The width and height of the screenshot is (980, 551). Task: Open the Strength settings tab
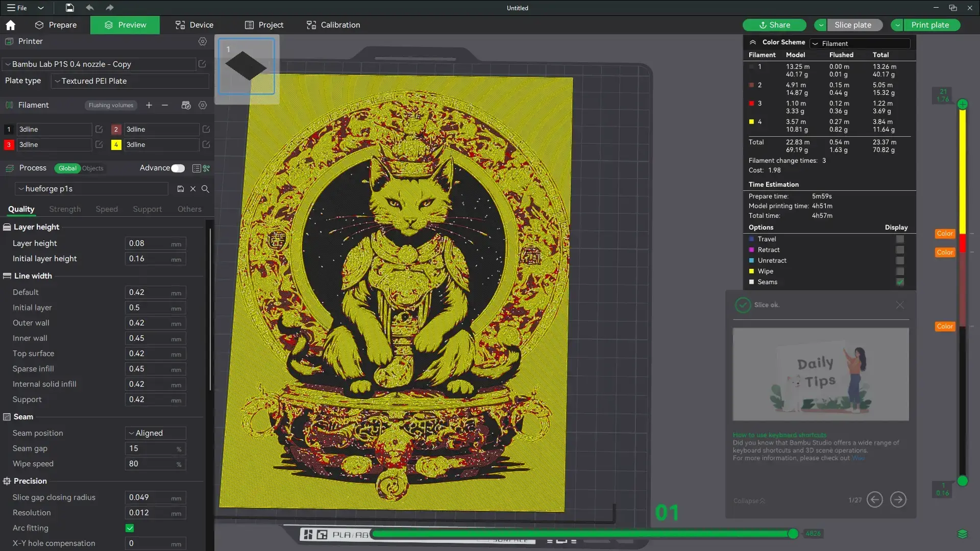click(64, 209)
